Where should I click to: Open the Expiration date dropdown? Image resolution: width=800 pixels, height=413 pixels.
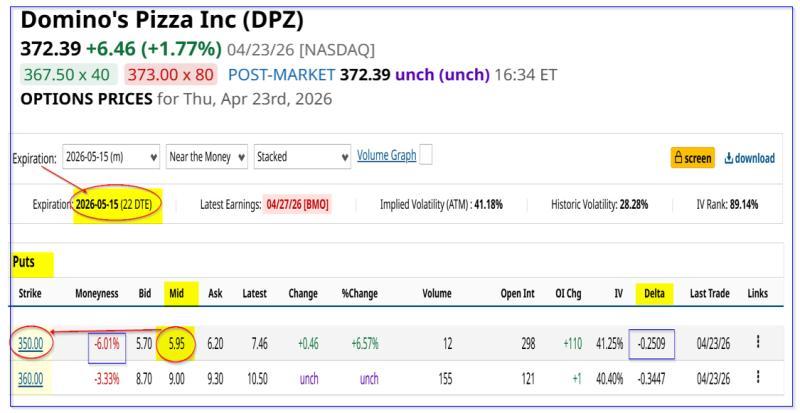point(110,157)
